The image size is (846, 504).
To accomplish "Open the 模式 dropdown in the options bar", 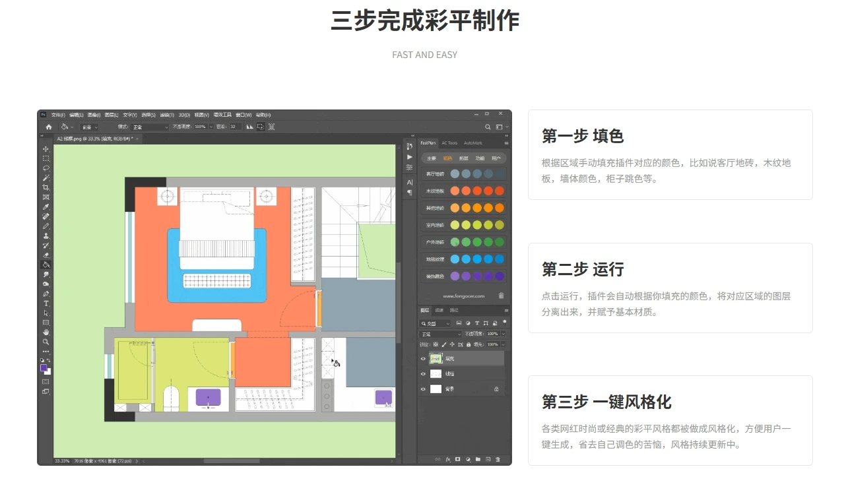I will (x=150, y=127).
